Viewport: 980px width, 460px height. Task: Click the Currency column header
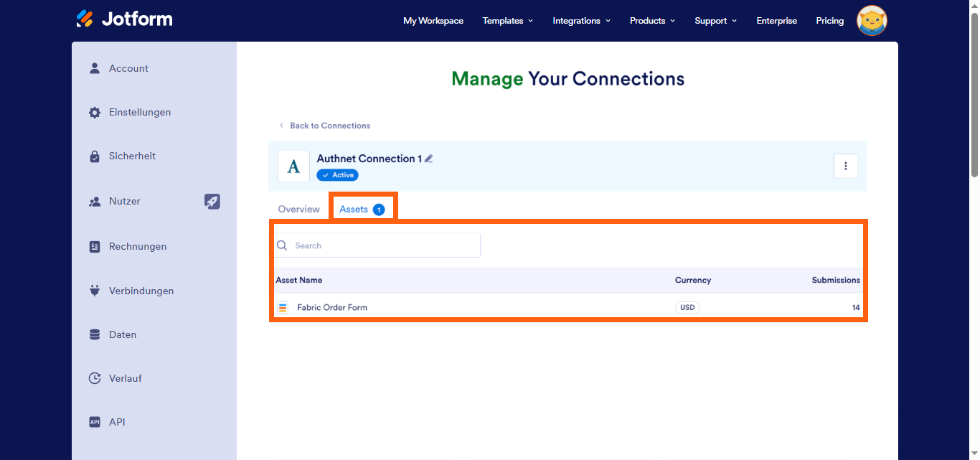point(693,280)
